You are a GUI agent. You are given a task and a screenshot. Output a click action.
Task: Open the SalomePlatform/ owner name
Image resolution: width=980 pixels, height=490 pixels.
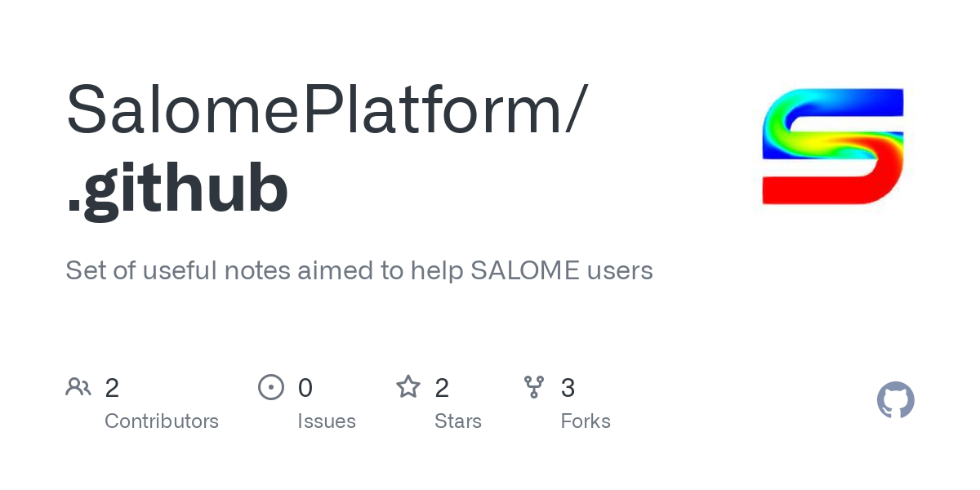(x=327, y=110)
